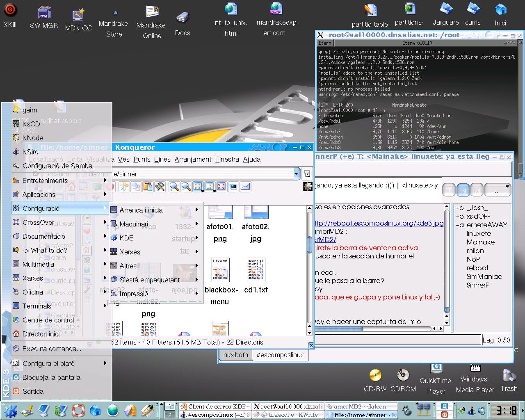Click the clipboard Paste icon in Konqueror toolbar
This screenshot has height=420, width=525.
pyautogui.click(x=148, y=187)
